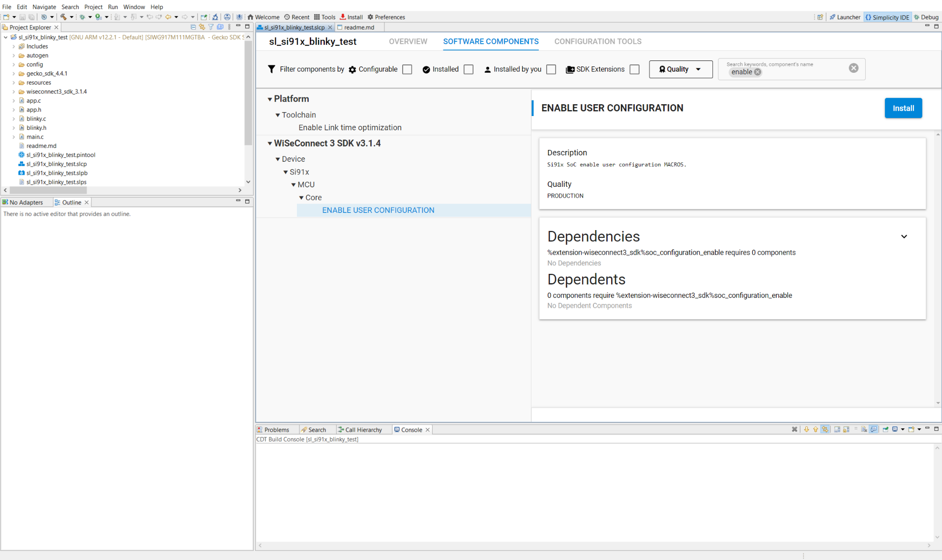This screenshot has width=942, height=560.
Task: Toggle the SDK Extensions checkbox
Action: click(x=634, y=69)
